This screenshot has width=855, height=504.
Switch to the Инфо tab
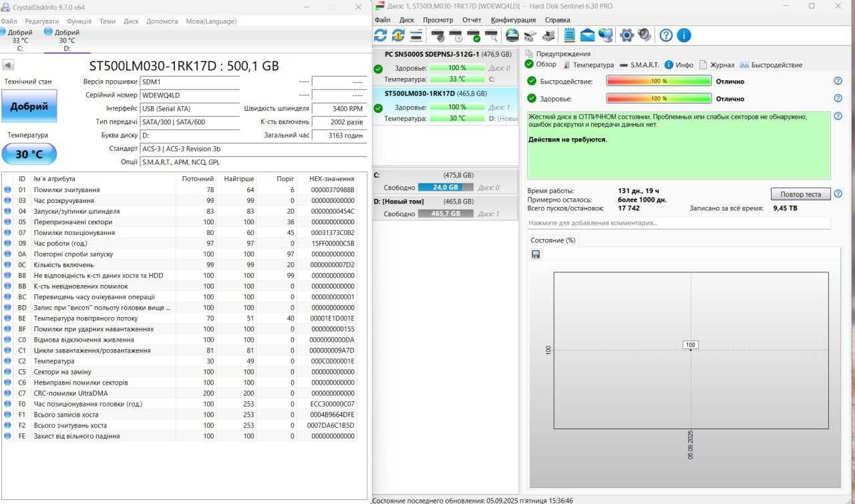pos(679,65)
